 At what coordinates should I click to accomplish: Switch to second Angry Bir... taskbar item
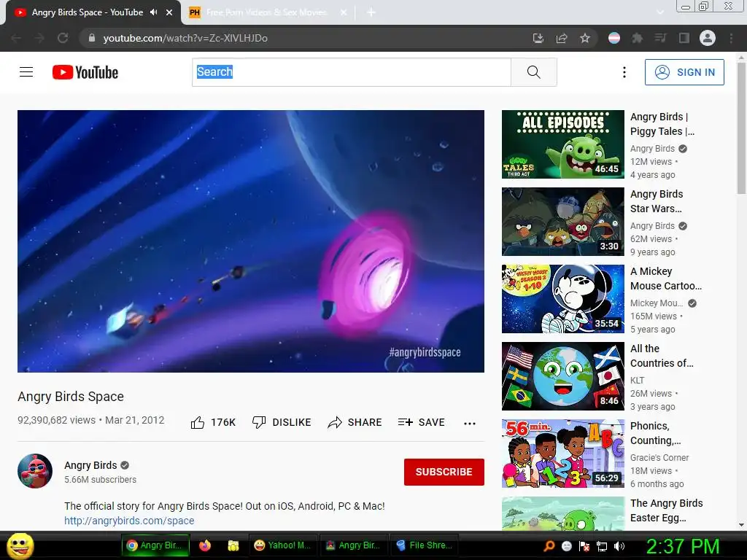(x=352, y=545)
